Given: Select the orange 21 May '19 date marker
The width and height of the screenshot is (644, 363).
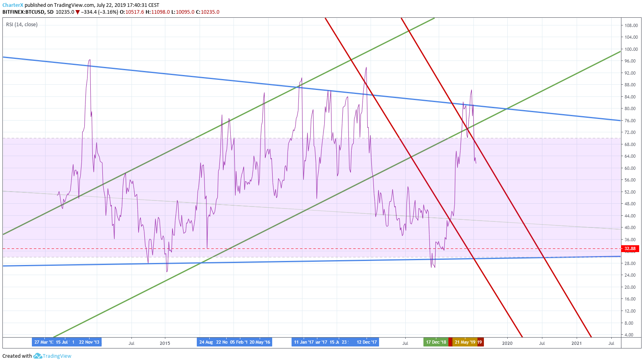Looking at the screenshot, I should pyautogui.click(x=465, y=342).
